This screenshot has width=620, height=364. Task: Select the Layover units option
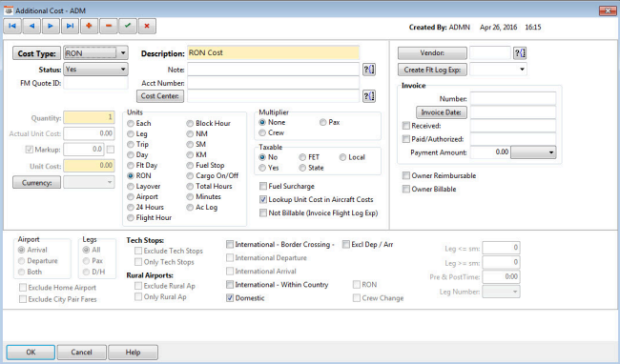pyautogui.click(x=131, y=187)
